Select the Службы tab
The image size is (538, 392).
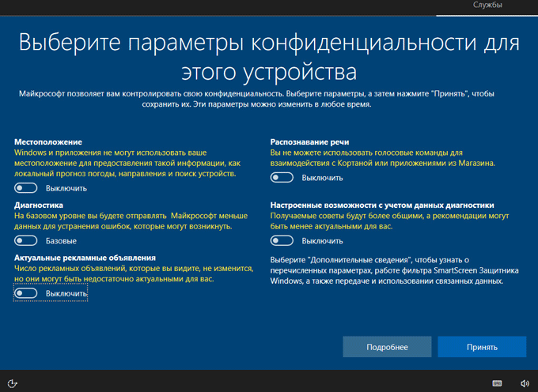(487, 6)
